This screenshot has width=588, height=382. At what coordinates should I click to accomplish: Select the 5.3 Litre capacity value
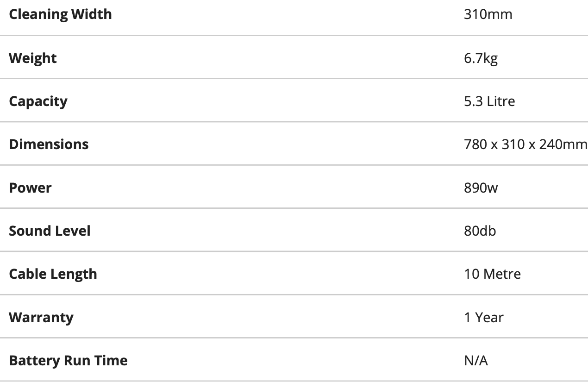(x=489, y=101)
